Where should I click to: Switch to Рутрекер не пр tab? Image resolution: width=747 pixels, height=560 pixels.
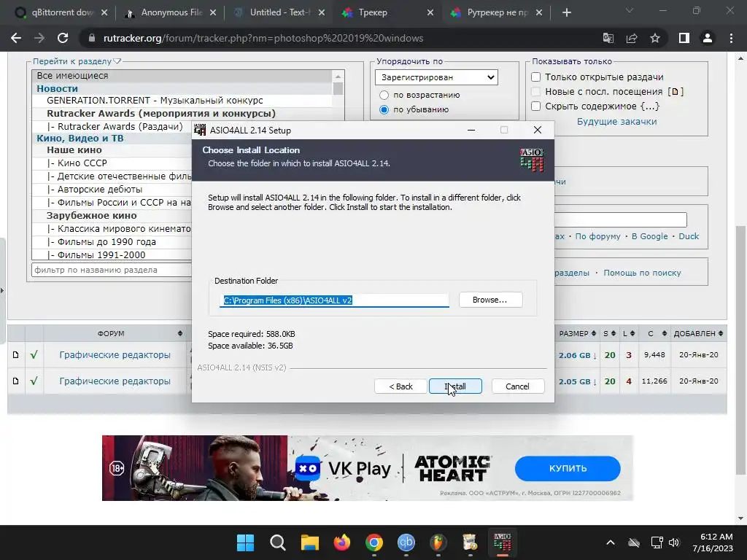click(498, 12)
